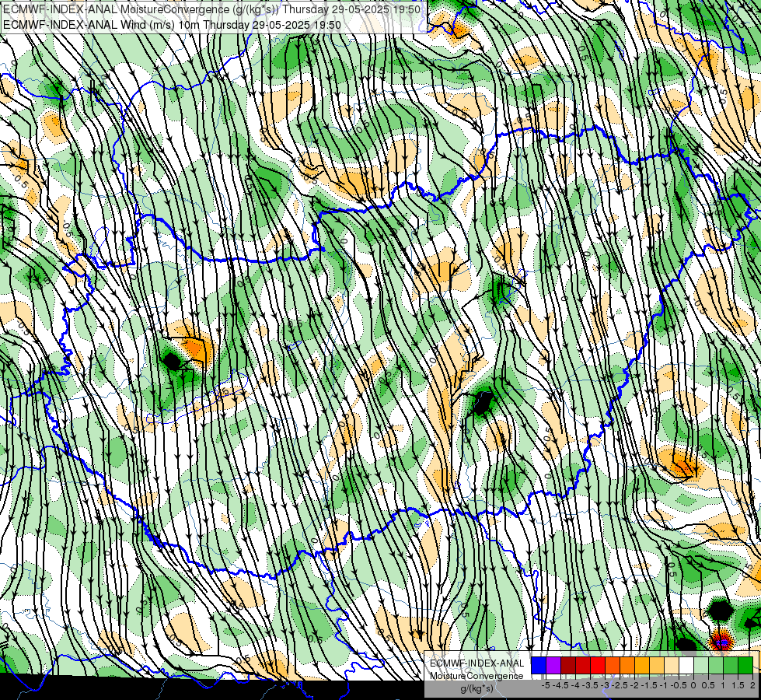
Task: Click the '-5' tick label in legend
Action: [x=546, y=685]
